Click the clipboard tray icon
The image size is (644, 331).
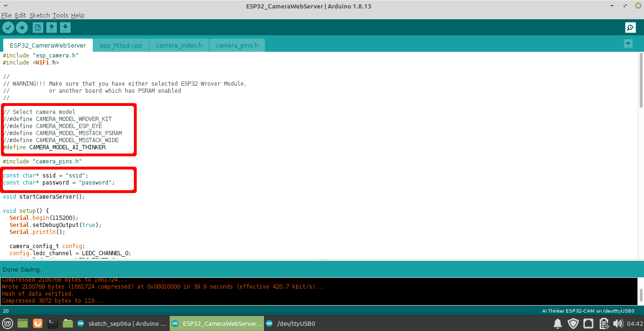point(604,323)
